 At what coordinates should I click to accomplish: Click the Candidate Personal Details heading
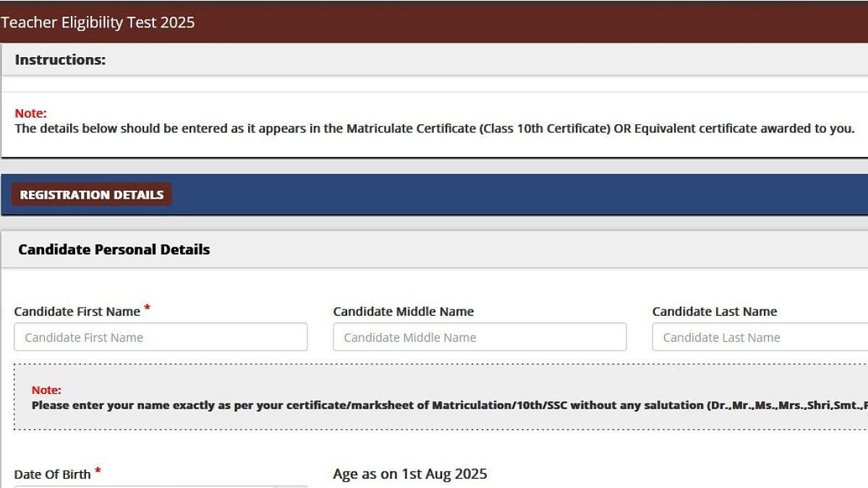tap(114, 249)
